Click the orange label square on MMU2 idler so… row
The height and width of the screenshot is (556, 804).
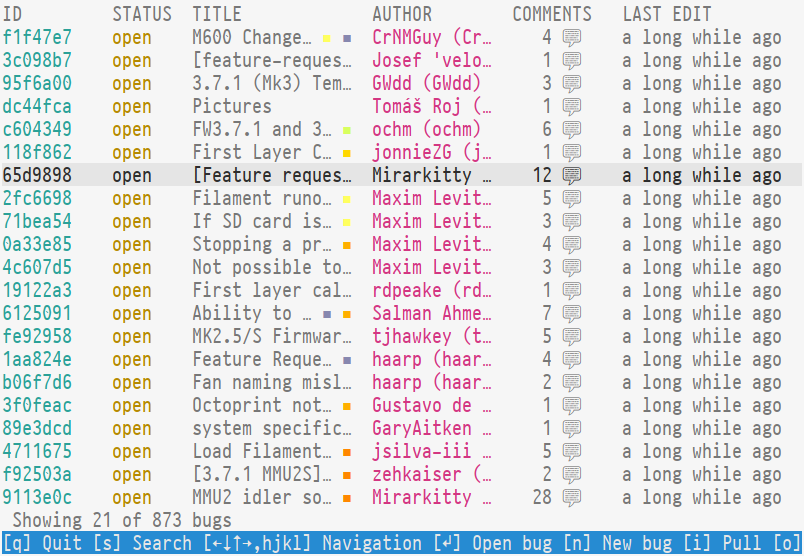[347, 498]
